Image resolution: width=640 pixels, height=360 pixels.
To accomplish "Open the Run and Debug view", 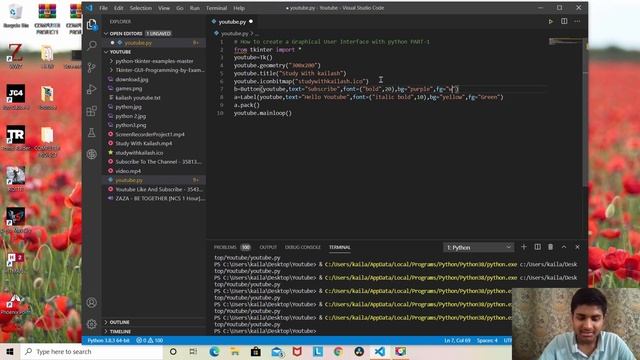I will click(x=92, y=89).
